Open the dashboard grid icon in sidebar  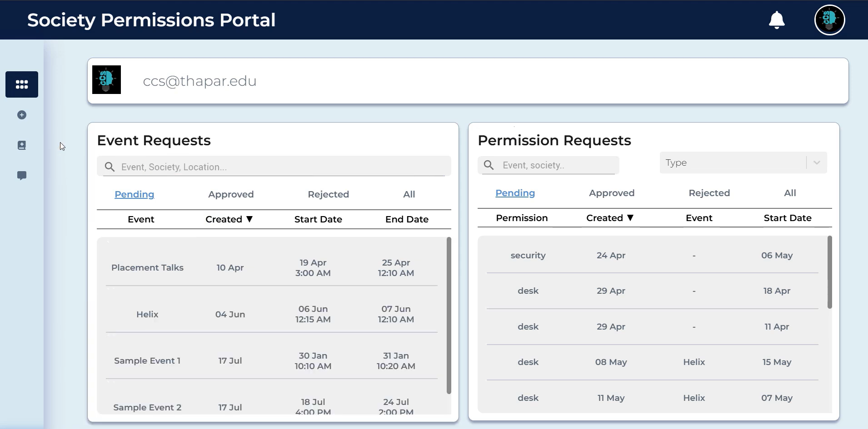click(22, 84)
